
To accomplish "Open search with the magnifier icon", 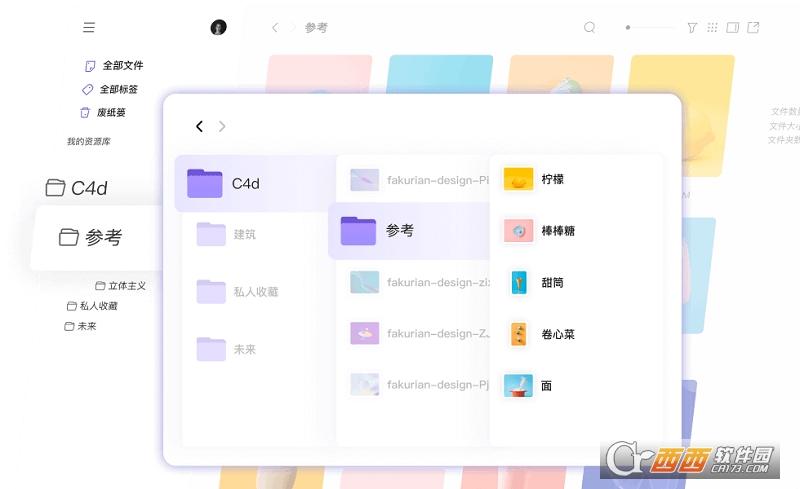I will [x=589, y=28].
